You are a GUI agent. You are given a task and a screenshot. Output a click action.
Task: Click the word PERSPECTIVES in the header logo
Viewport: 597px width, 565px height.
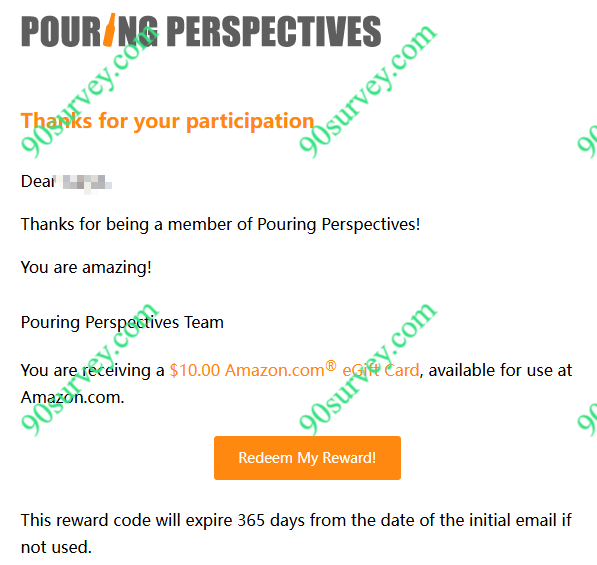coord(274,31)
